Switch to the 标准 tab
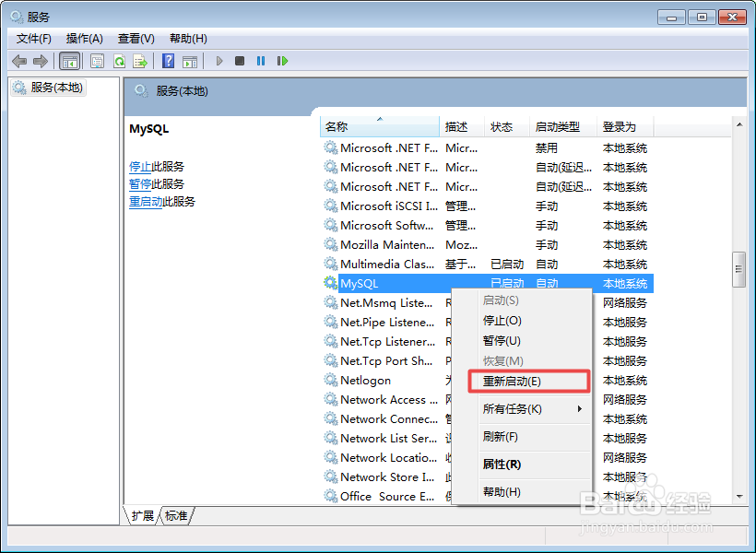 tap(176, 516)
